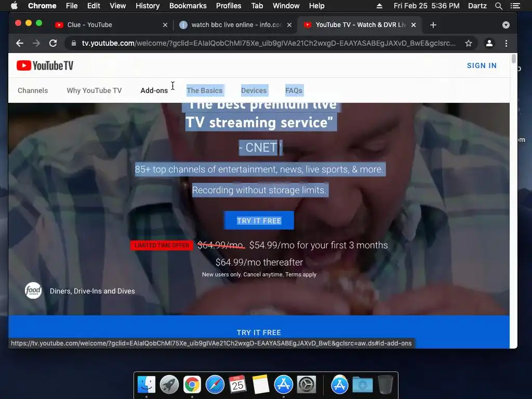The image size is (532, 399).
Task: Open Safari from the dock
Action: pyautogui.click(x=215, y=385)
